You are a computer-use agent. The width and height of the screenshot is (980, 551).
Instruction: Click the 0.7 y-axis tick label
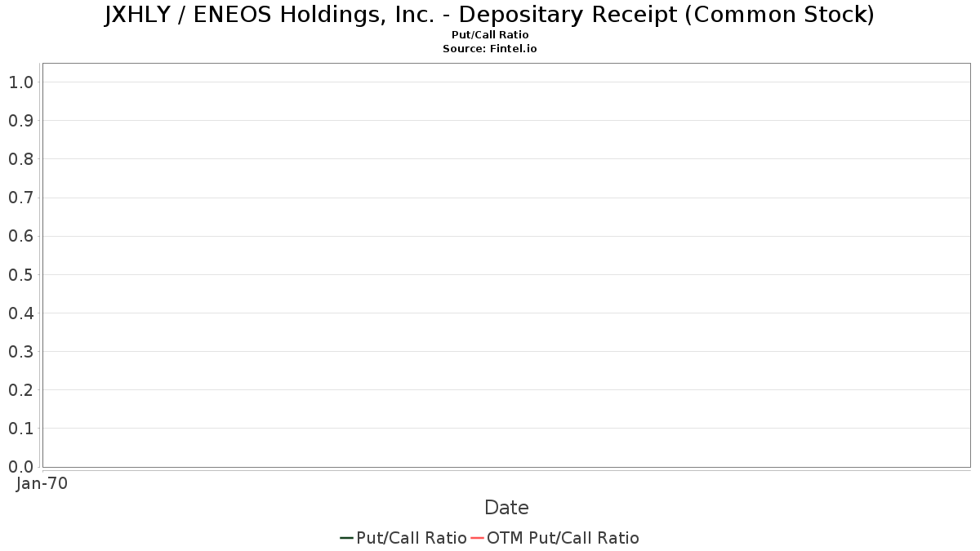[20, 198]
